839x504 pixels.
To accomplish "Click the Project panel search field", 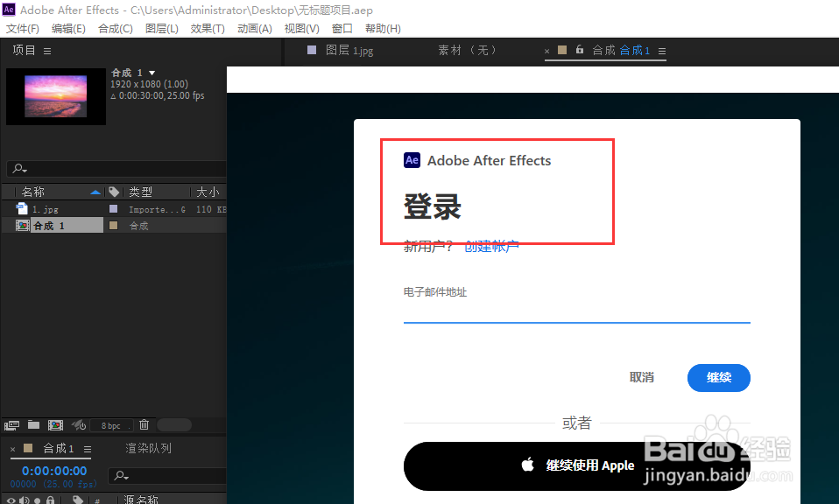I will [116, 168].
